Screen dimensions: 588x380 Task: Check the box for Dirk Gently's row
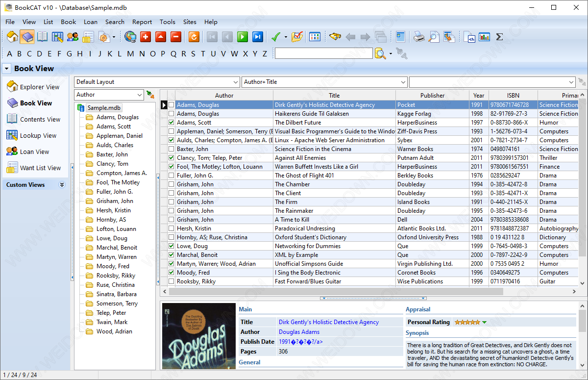pyautogui.click(x=171, y=105)
